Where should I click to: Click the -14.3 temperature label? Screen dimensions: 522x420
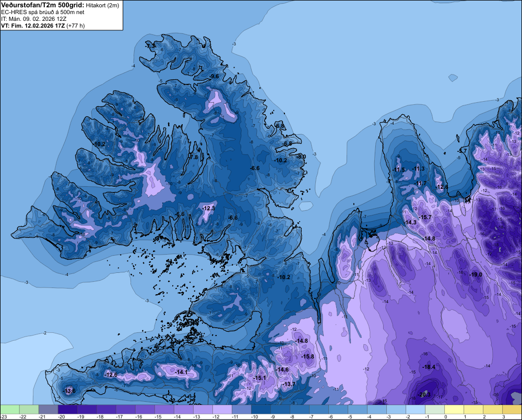point(410,222)
